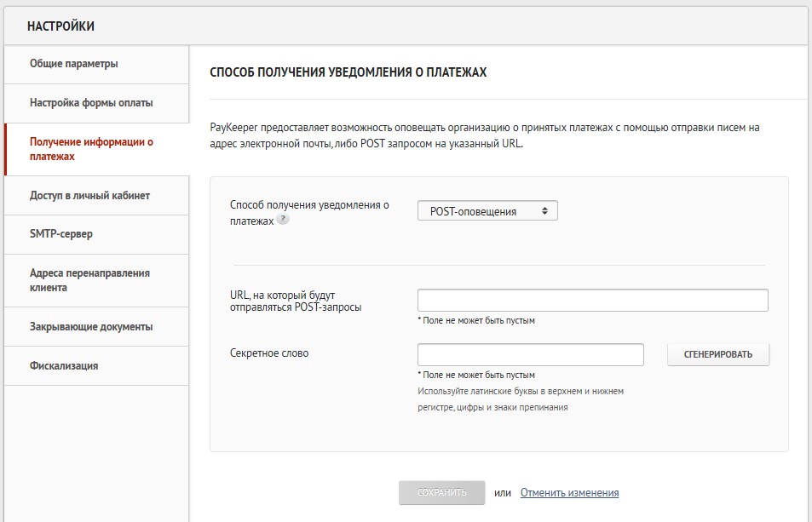812x522 pixels.
Task: Click the URL for POST requests field
Action: pyautogui.click(x=592, y=301)
